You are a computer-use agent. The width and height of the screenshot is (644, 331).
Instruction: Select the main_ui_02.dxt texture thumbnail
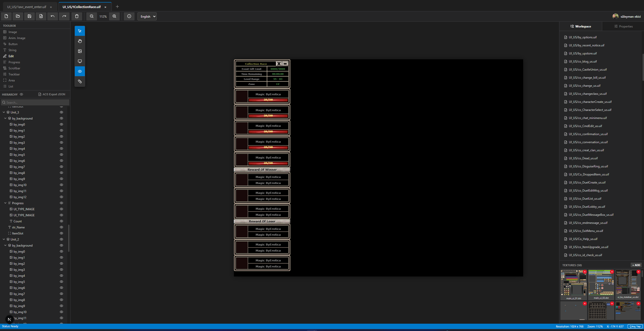pos(601,284)
